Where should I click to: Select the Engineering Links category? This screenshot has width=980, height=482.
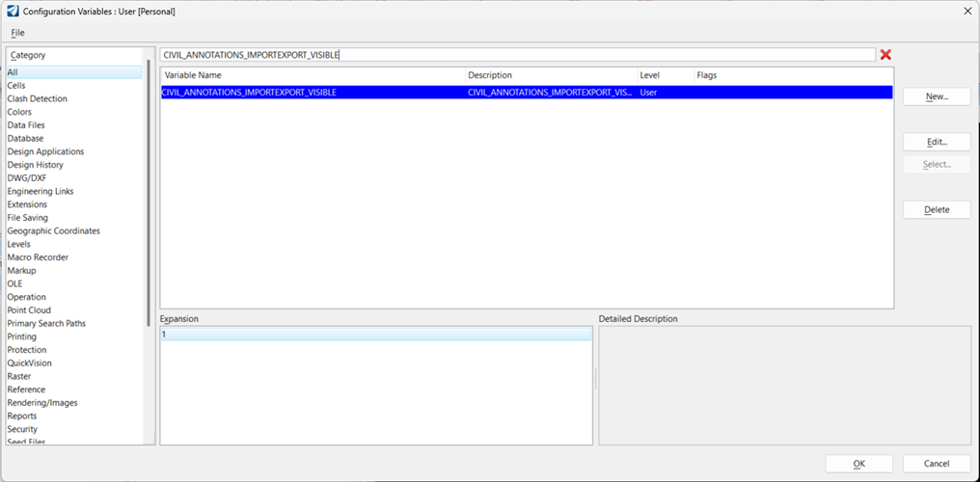pos(40,191)
